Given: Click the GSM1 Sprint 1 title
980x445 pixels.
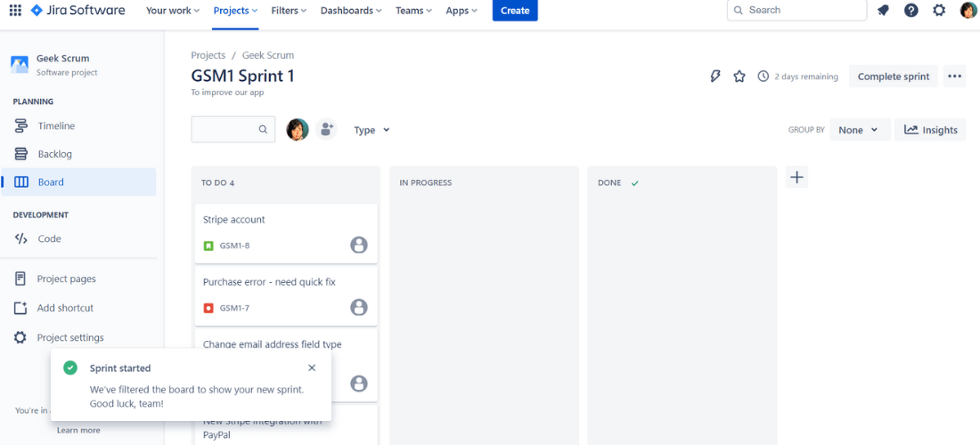Looking at the screenshot, I should 242,76.
